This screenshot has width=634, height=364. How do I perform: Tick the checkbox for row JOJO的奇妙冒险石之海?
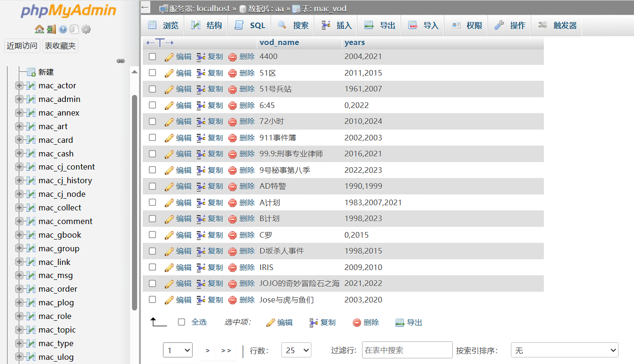(152, 283)
